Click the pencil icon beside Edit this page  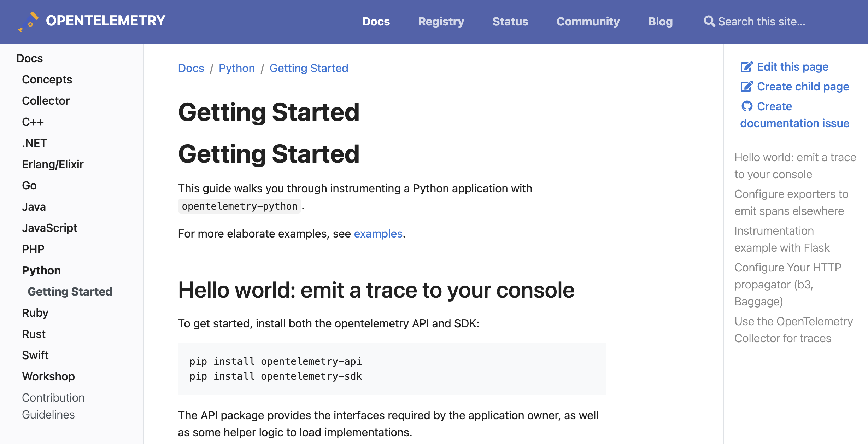coord(746,66)
